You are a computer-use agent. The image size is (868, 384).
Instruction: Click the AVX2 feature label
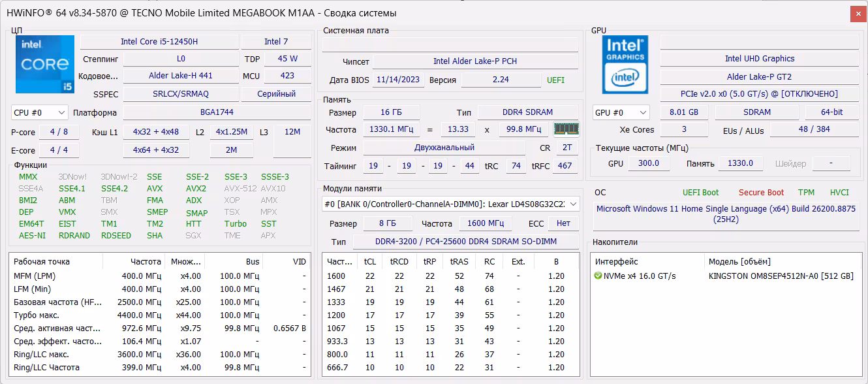pyautogui.click(x=196, y=189)
